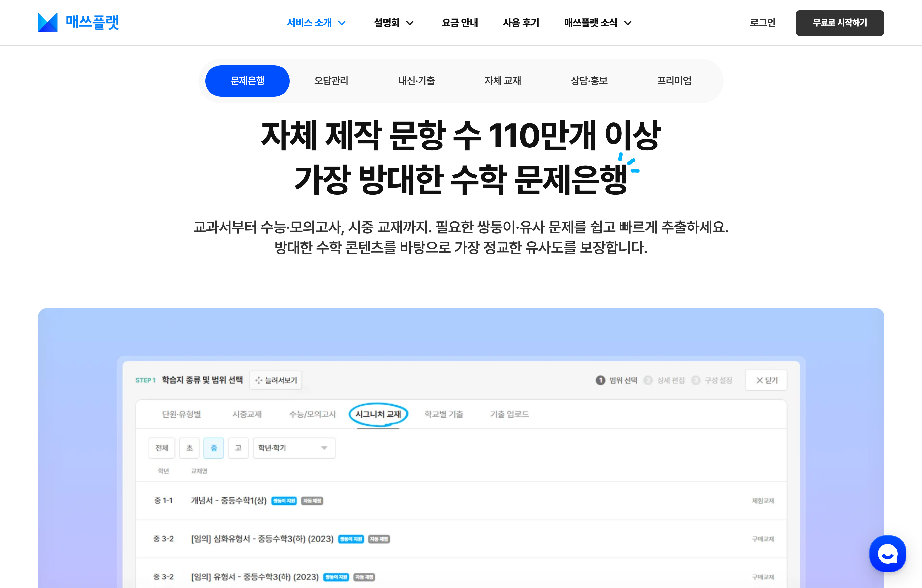This screenshot has width=922, height=588.
Task: Select the 시그니처 교재 tab
Action: pos(378,414)
